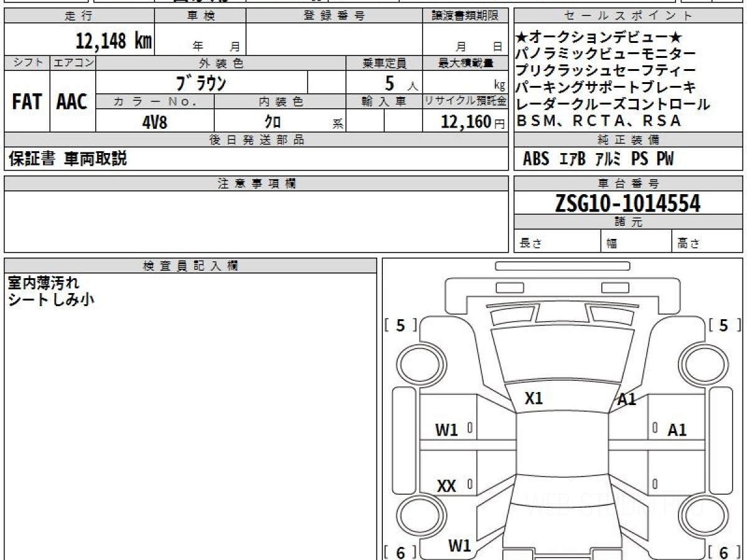Click the color number 4V8
747x560 pixels.
[x=154, y=122]
